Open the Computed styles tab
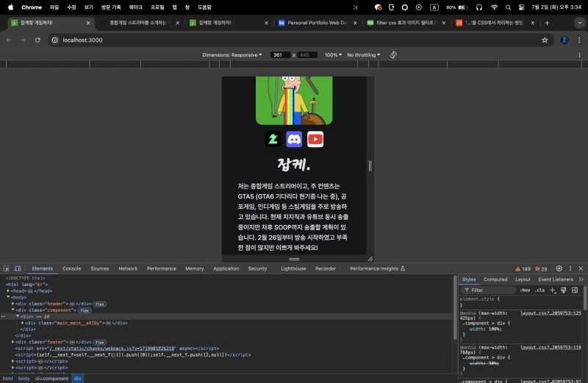Viewport: 588px width, 383px height. (495, 279)
